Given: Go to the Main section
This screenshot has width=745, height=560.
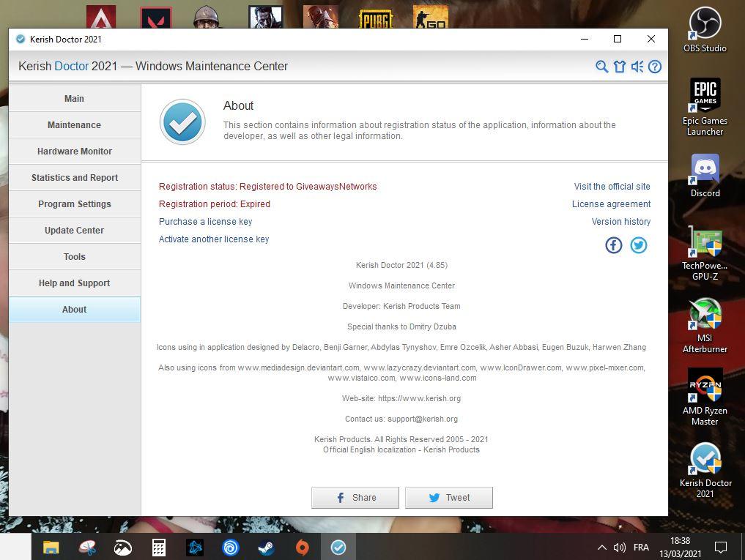Looking at the screenshot, I should (75, 98).
